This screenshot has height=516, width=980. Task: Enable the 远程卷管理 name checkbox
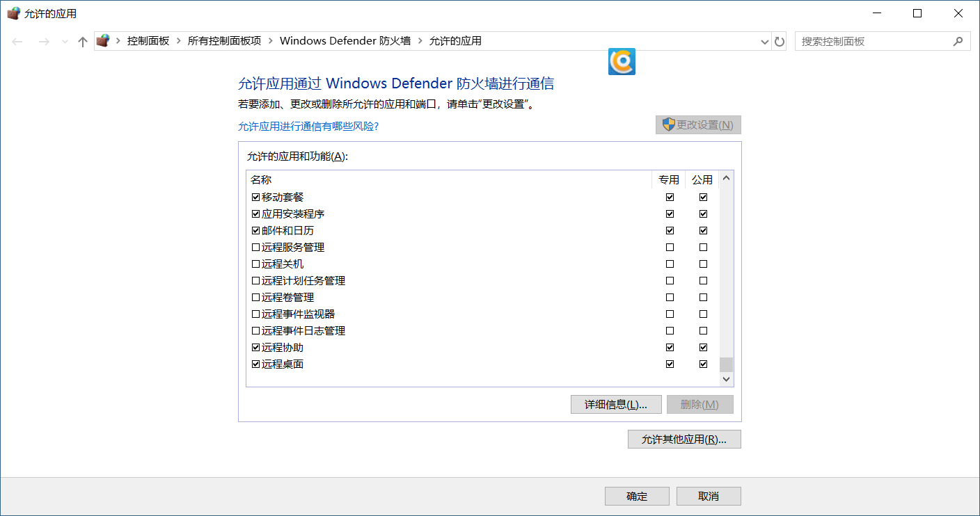255,298
